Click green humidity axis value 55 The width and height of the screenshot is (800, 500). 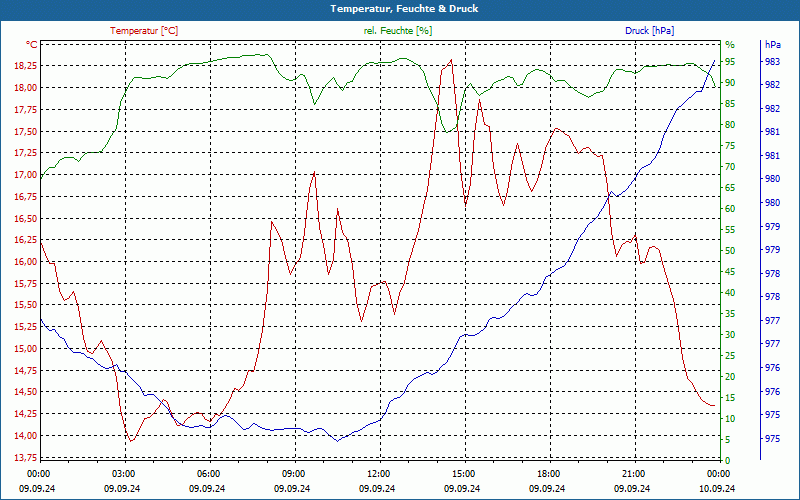coord(730,230)
